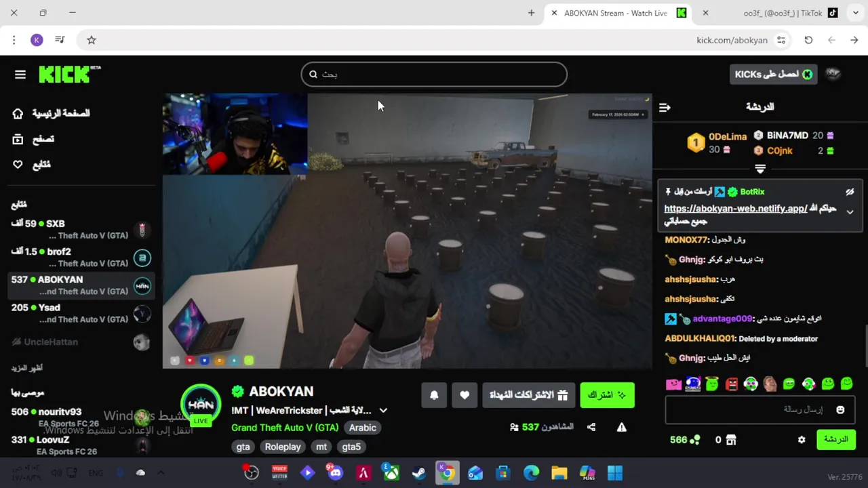This screenshot has height=488, width=868.
Task: Click the Arabic language tag
Action: coord(363,428)
